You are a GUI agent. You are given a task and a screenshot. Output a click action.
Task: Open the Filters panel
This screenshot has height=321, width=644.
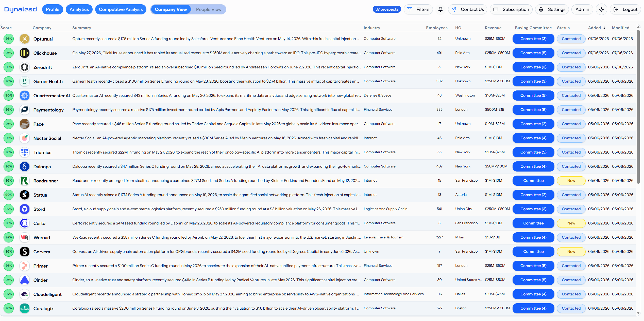pyautogui.click(x=418, y=9)
